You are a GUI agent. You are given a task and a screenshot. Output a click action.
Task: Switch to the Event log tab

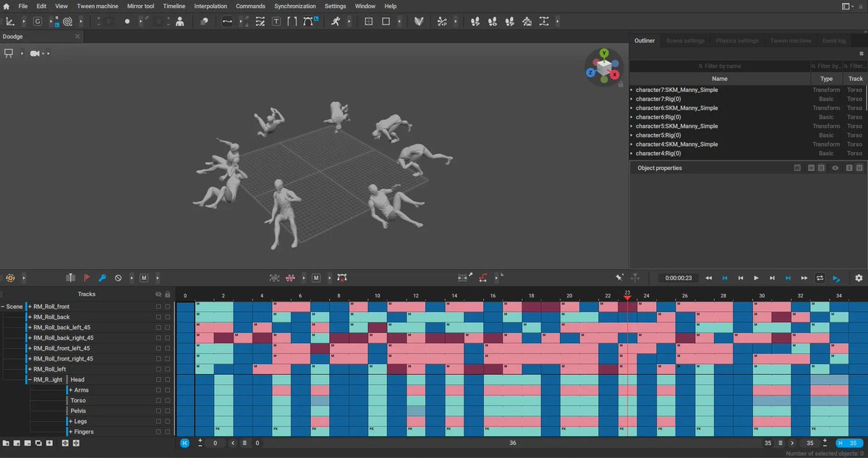(x=834, y=41)
